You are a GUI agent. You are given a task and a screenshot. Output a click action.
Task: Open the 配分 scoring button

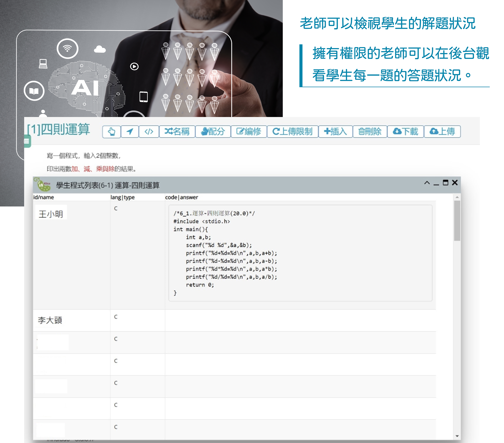[213, 132]
